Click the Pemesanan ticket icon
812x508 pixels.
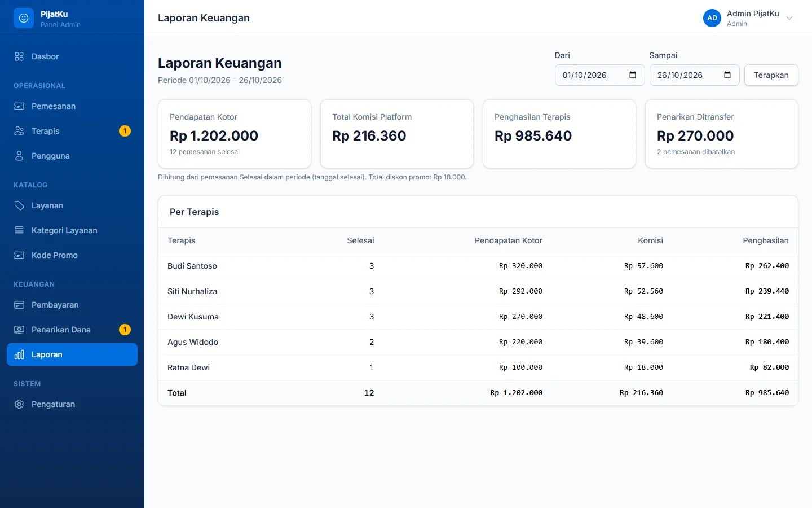[x=19, y=106]
